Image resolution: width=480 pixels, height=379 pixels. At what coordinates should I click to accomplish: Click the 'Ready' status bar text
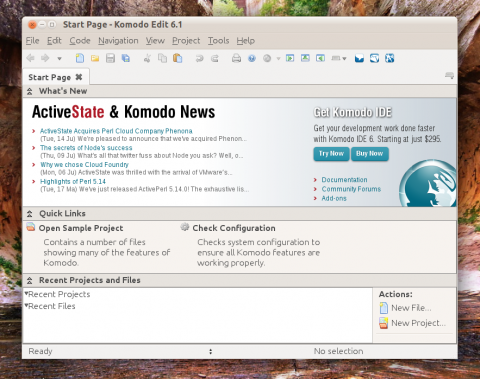(40, 351)
